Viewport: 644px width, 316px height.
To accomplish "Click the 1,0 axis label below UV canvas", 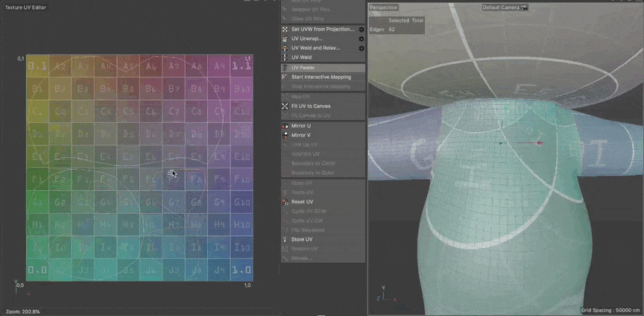I will click(x=247, y=285).
